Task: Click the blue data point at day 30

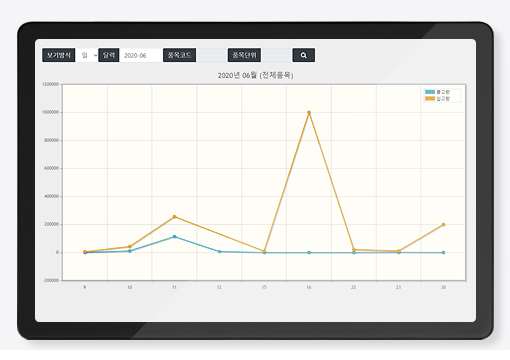Action: pos(443,253)
